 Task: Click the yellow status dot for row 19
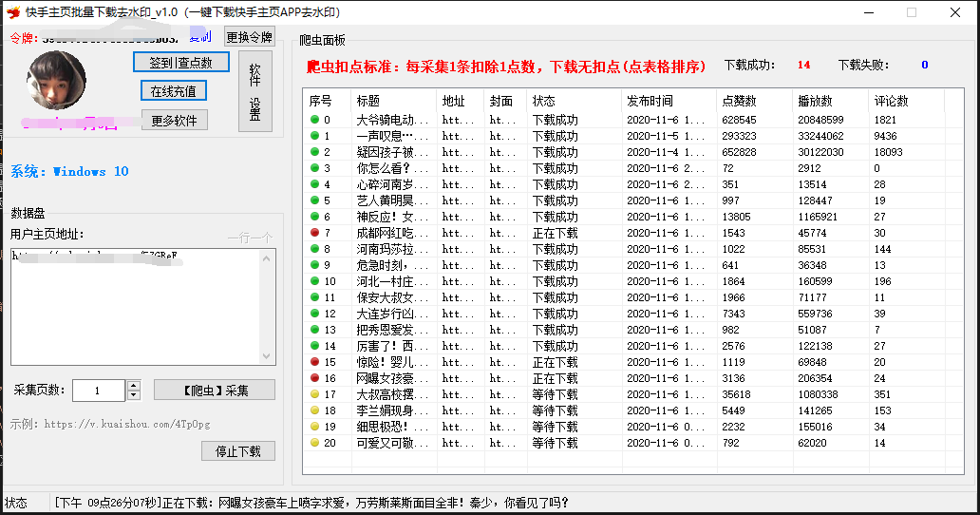[314, 427]
